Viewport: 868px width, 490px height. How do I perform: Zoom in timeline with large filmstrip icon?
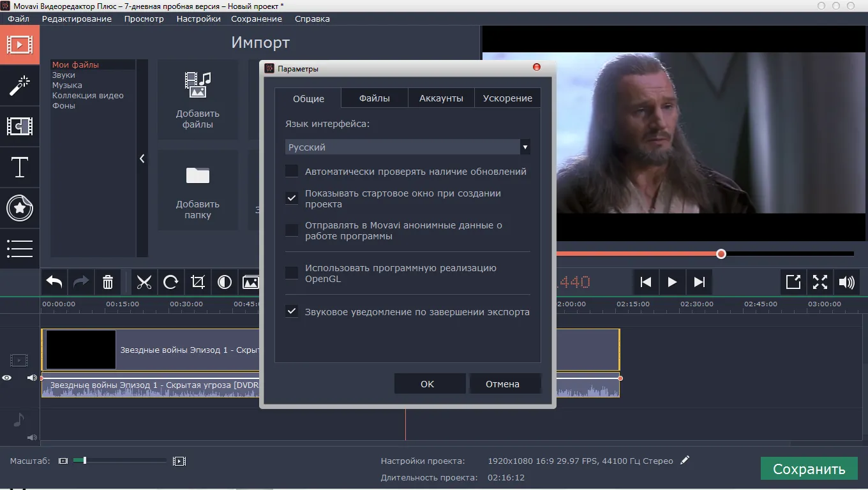pos(179,461)
